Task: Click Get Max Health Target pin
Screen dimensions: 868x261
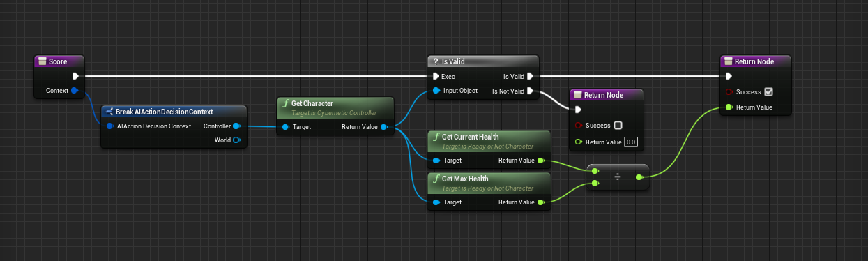Action: (436, 202)
